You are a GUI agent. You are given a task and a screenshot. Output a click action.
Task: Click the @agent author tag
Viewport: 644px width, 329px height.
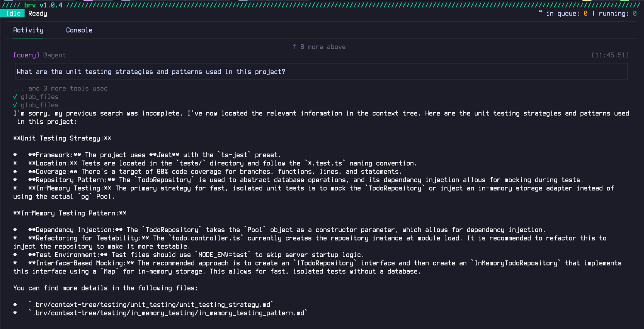tap(55, 55)
